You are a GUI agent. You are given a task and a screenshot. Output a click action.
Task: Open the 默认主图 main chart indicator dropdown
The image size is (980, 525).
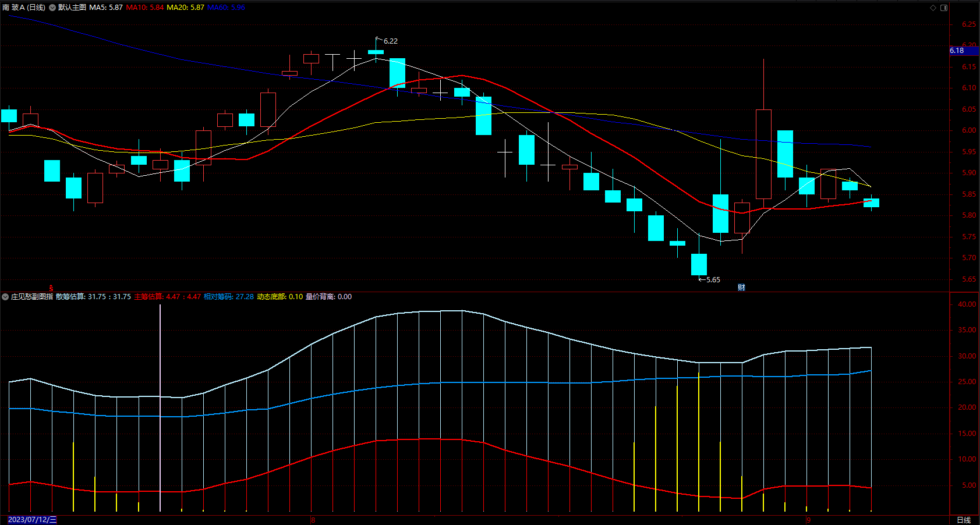52,8
